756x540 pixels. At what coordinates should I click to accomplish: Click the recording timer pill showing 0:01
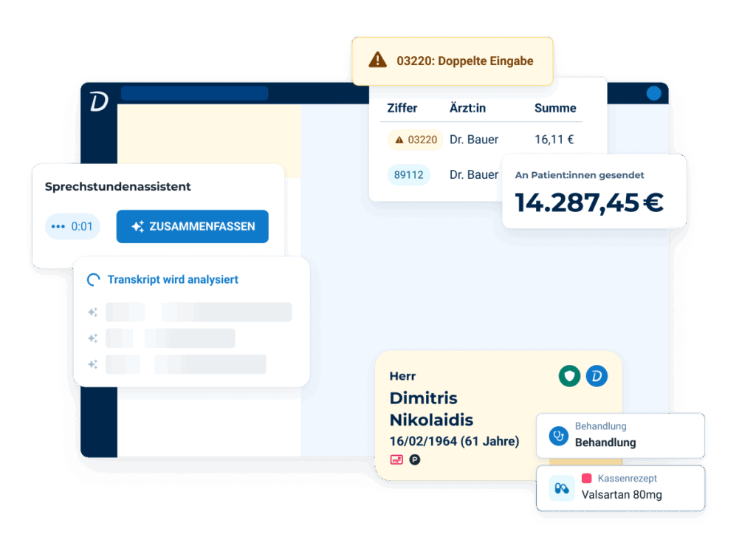[x=73, y=226]
